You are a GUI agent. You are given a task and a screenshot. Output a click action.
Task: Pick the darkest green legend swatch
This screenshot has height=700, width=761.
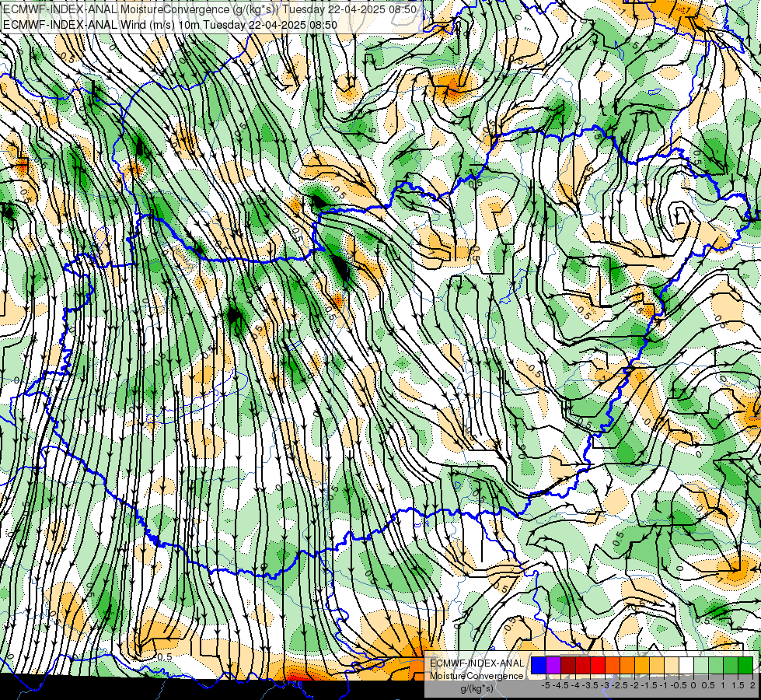(x=745, y=665)
